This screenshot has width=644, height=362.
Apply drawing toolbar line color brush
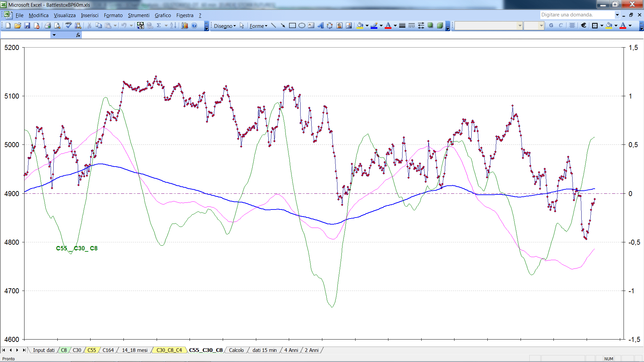click(374, 25)
